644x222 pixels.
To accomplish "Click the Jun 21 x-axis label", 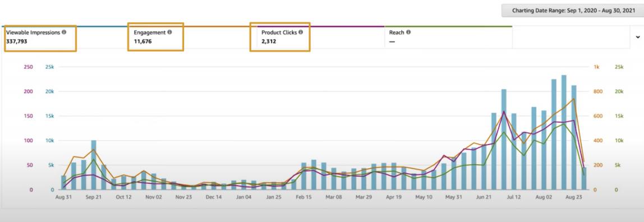I will pyautogui.click(x=484, y=197).
